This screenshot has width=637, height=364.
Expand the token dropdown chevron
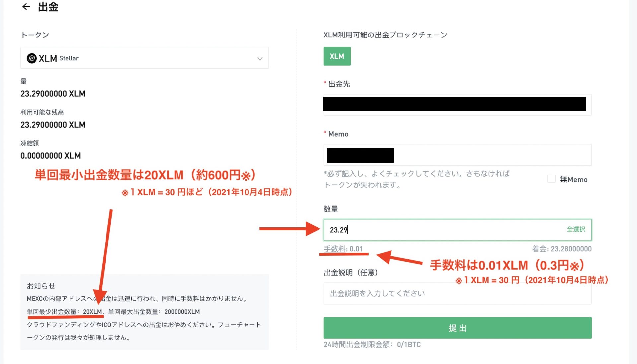[x=260, y=59]
